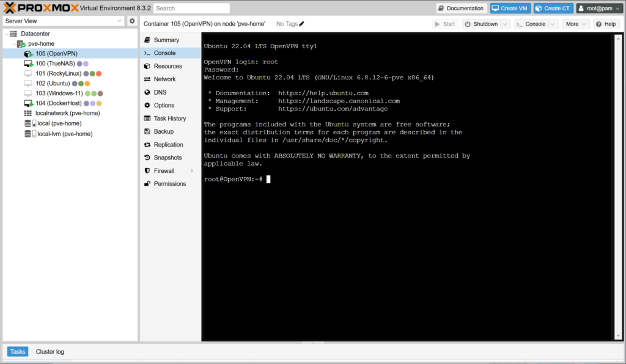Viewport: 626px width, 364px height.
Task: Click in the Search input field
Action: [x=191, y=9]
